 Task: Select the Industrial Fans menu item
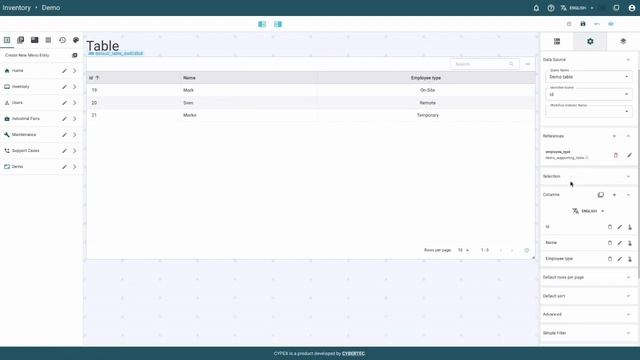[26, 119]
